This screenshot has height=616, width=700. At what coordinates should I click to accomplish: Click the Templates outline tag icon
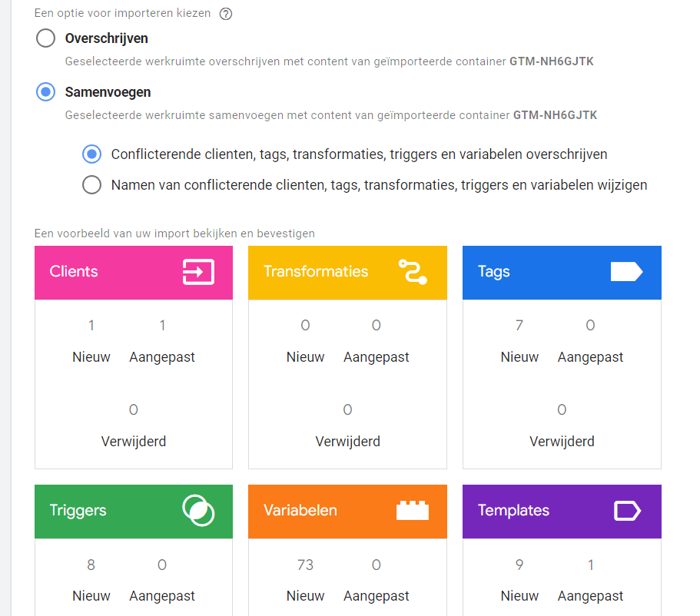click(626, 511)
